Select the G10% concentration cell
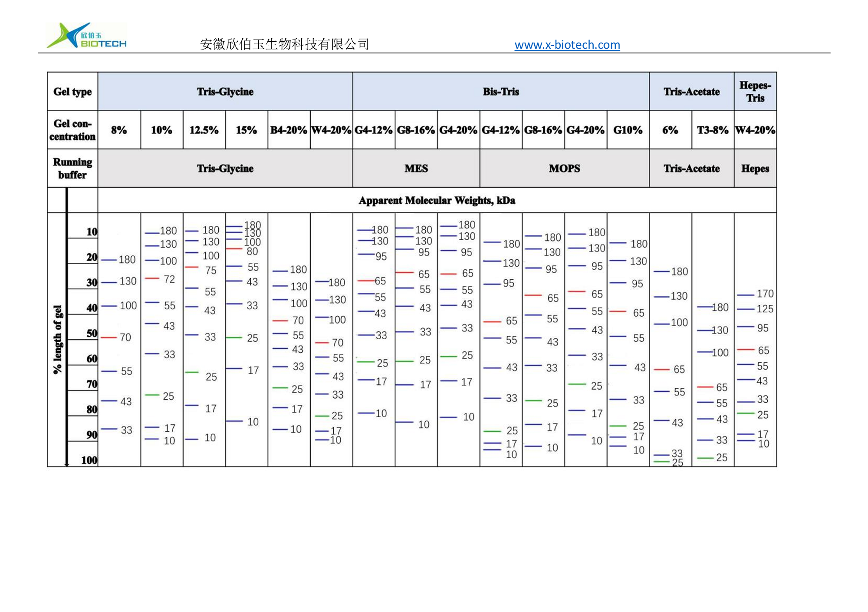The height and width of the screenshot is (612, 868). pos(628,130)
